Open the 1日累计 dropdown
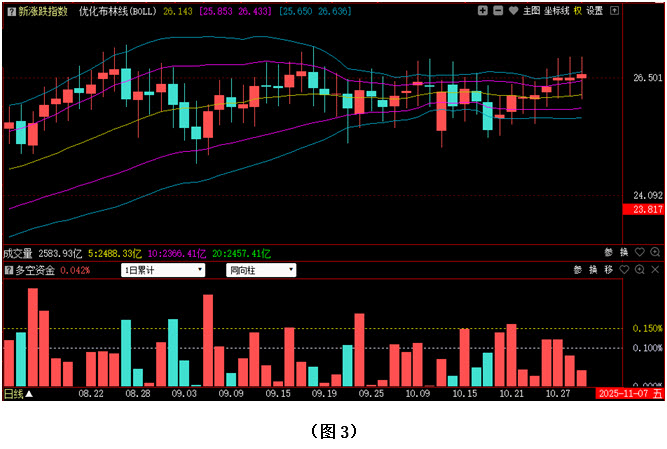The width and height of the screenshot is (667, 449). tap(162, 270)
